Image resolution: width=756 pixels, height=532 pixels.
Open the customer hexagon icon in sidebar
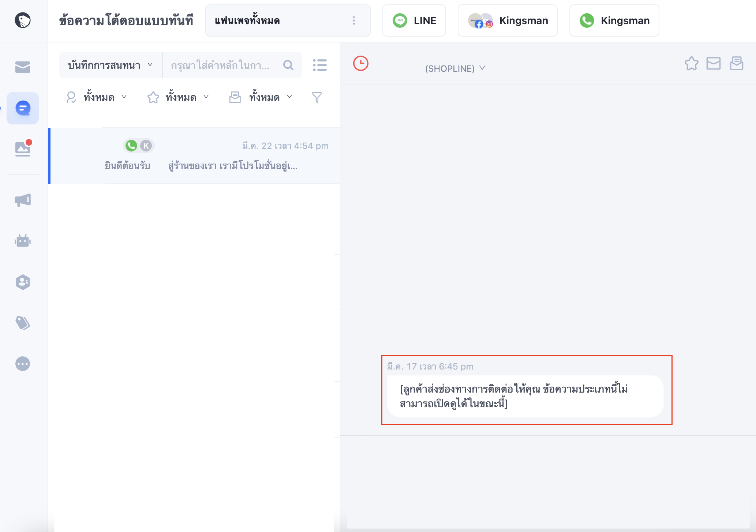coord(23,282)
